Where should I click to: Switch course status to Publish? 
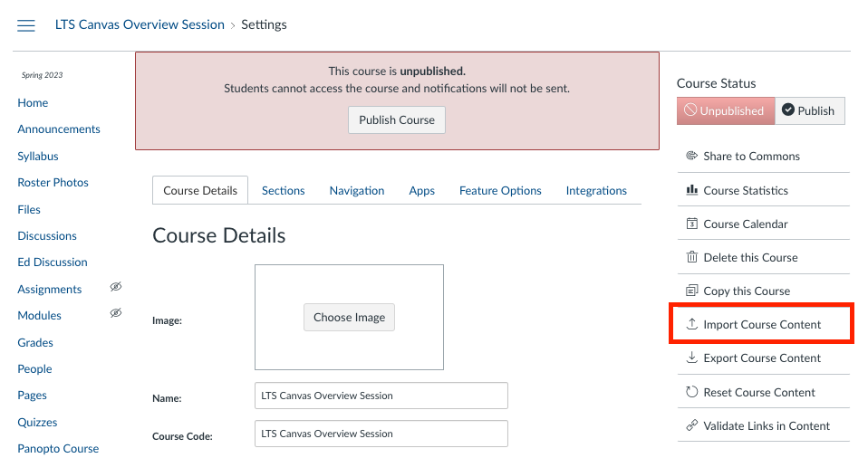pos(809,110)
